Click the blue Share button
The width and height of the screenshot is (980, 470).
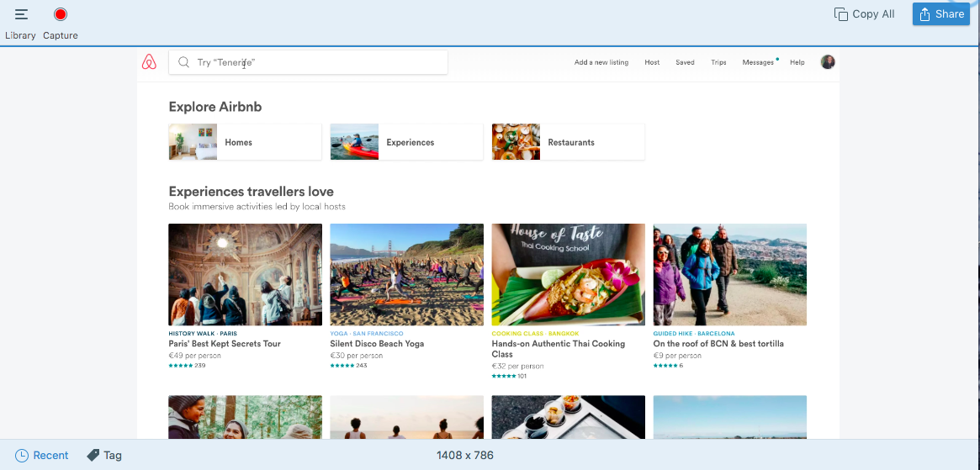click(x=941, y=13)
